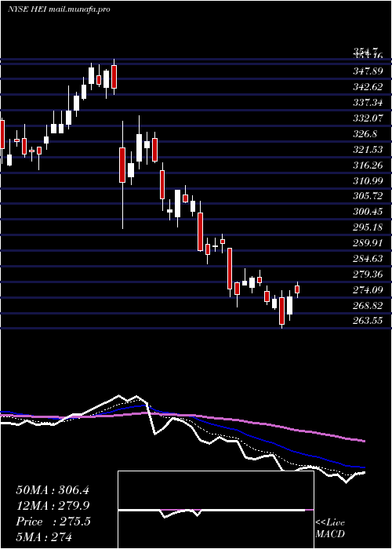Click the 284.63 price level label

[x=368, y=258]
